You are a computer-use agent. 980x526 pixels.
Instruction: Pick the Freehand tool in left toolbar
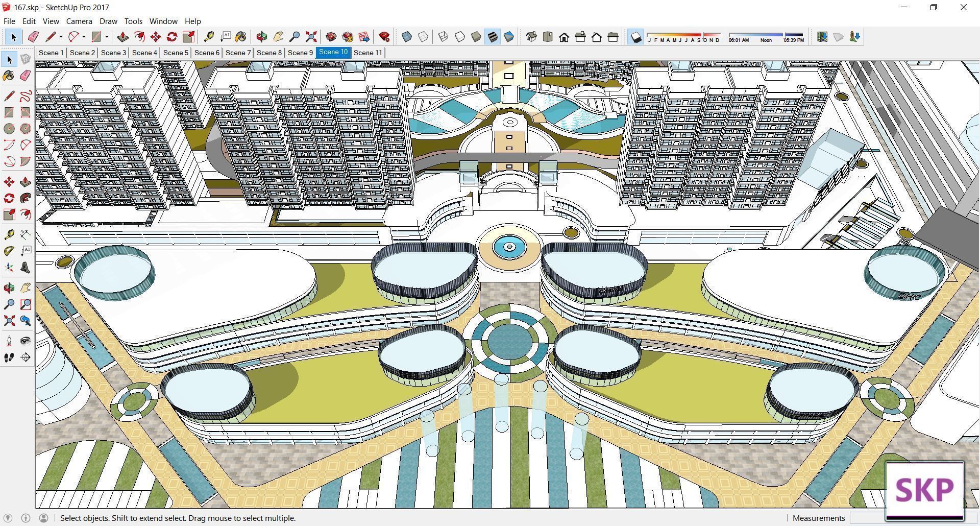tap(25, 95)
